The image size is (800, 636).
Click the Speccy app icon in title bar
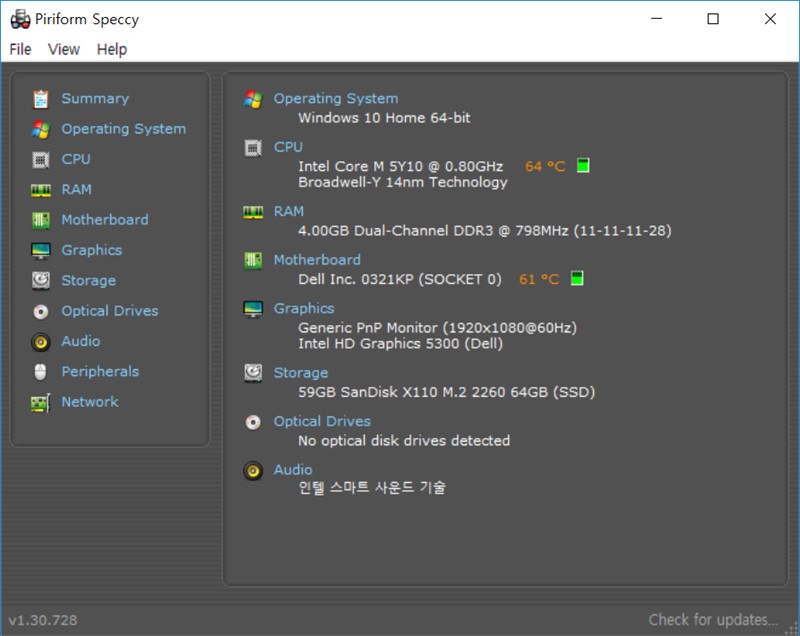pos(20,19)
